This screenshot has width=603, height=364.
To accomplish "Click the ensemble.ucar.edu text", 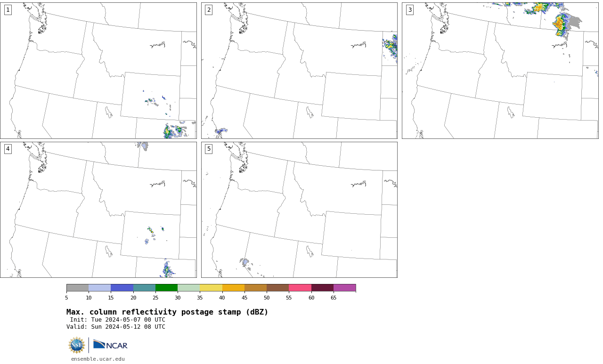I will click(98, 359).
